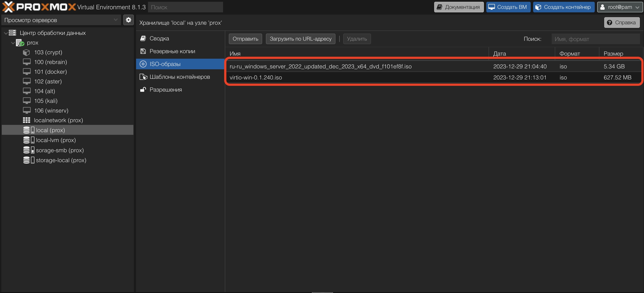Click the monitor icon for 102 (aster)
Viewport: 644px width, 293px height.
click(x=27, y=81)
